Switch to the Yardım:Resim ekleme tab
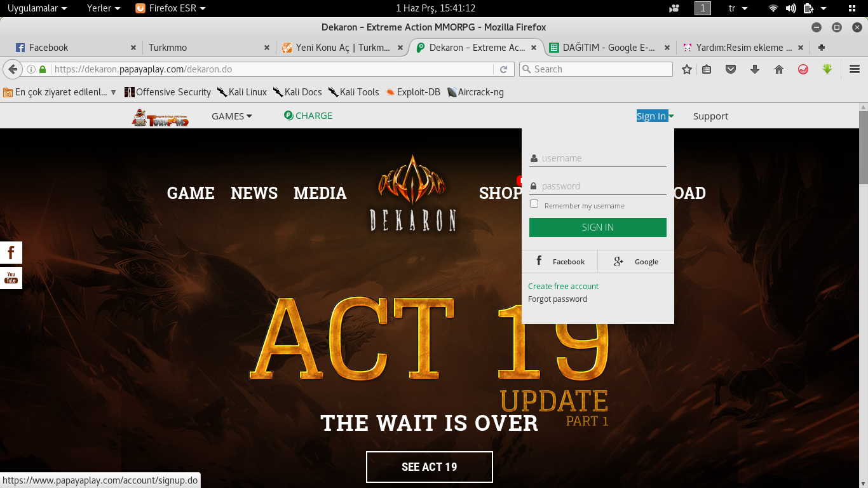 [x=743, y=48]
